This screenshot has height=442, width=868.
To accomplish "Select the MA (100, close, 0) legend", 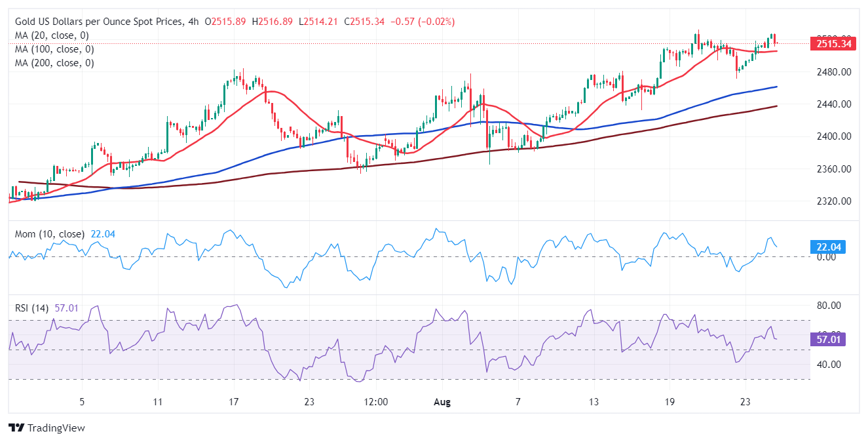I will 54,49.
